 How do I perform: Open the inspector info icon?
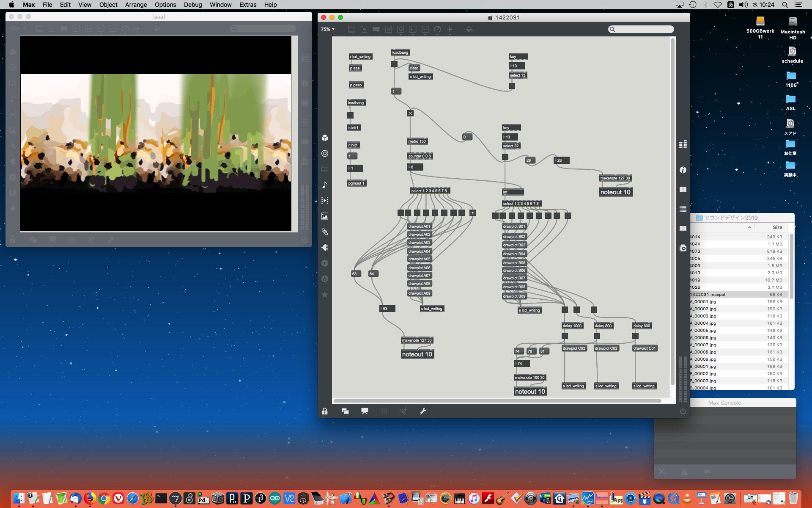(683, 170)
